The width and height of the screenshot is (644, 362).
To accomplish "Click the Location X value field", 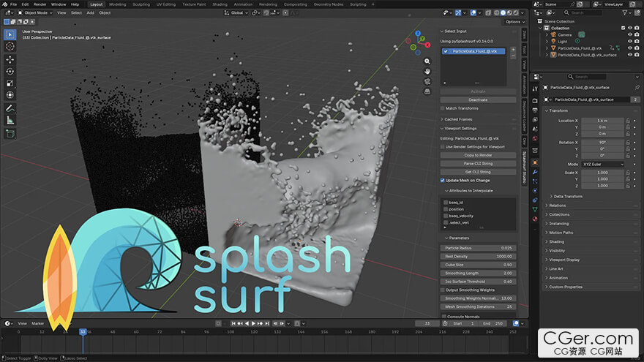I will [602, 120].
